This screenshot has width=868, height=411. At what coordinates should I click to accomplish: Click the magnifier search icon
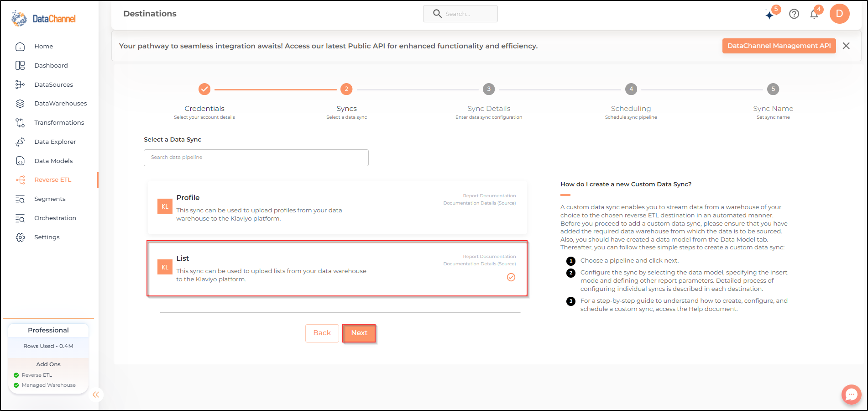click(437, 14)
